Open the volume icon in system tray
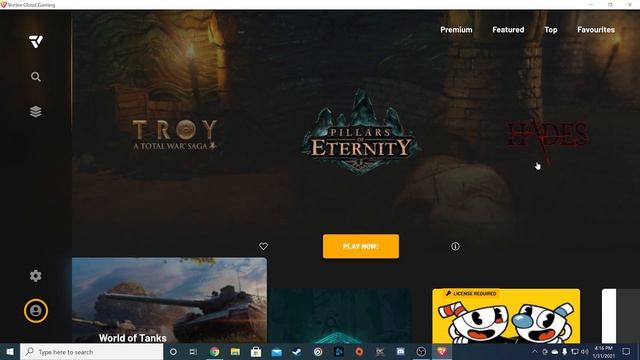 coord(585,352)
